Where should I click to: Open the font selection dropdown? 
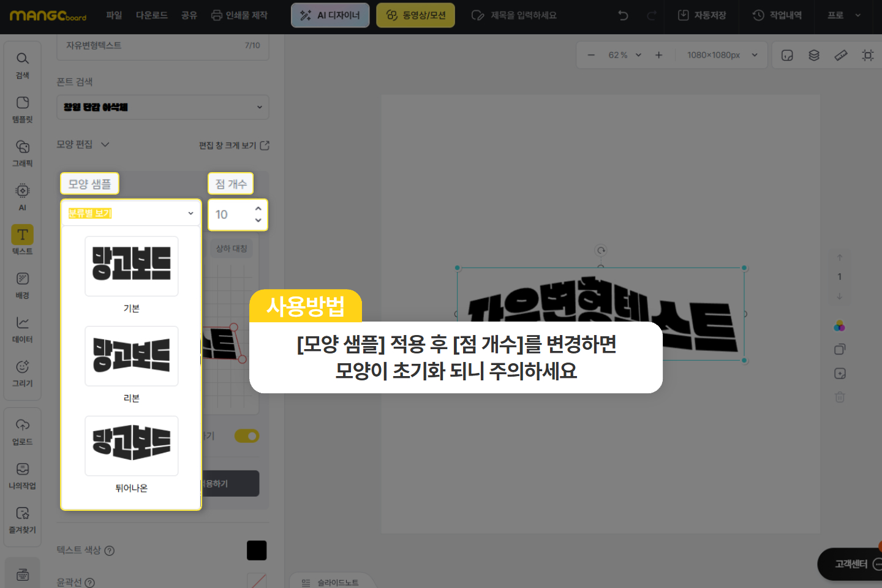click(163, 107)
